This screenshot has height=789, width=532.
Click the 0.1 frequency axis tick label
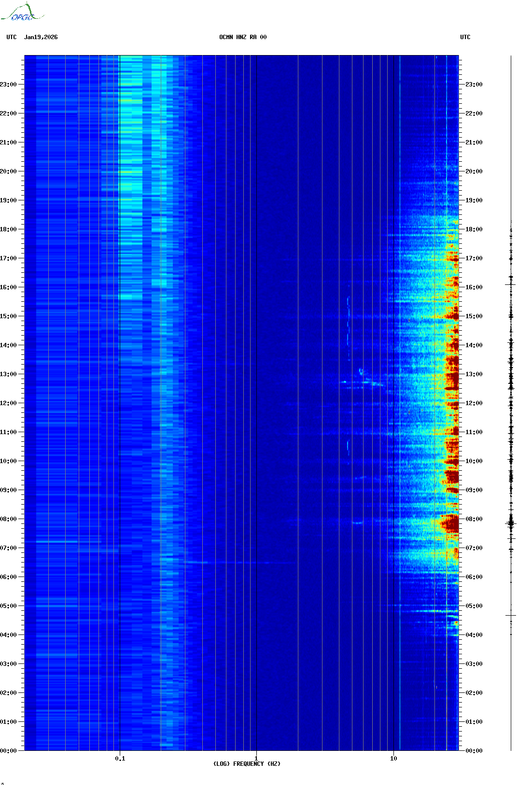click(120, 758)
